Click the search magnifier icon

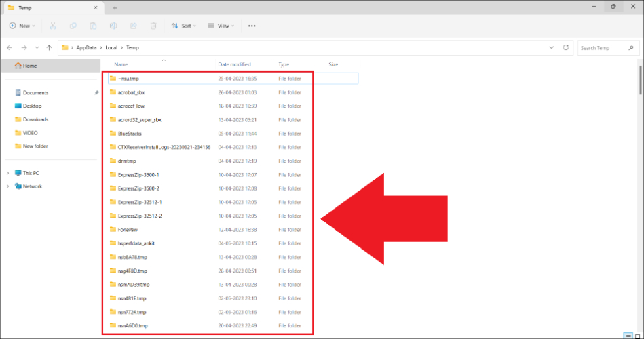point(631,48)
